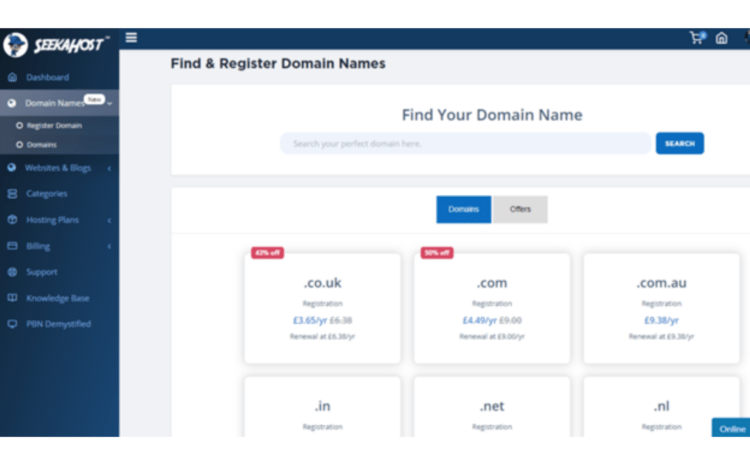Click the New badge on Domain Names
Viewport: 750px width, 465px height.
point(94,99)
